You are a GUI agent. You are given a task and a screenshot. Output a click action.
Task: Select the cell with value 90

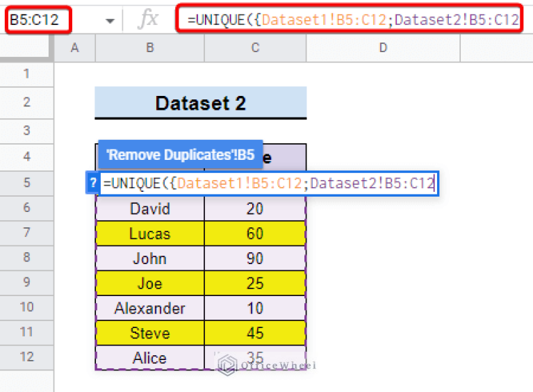255,259
